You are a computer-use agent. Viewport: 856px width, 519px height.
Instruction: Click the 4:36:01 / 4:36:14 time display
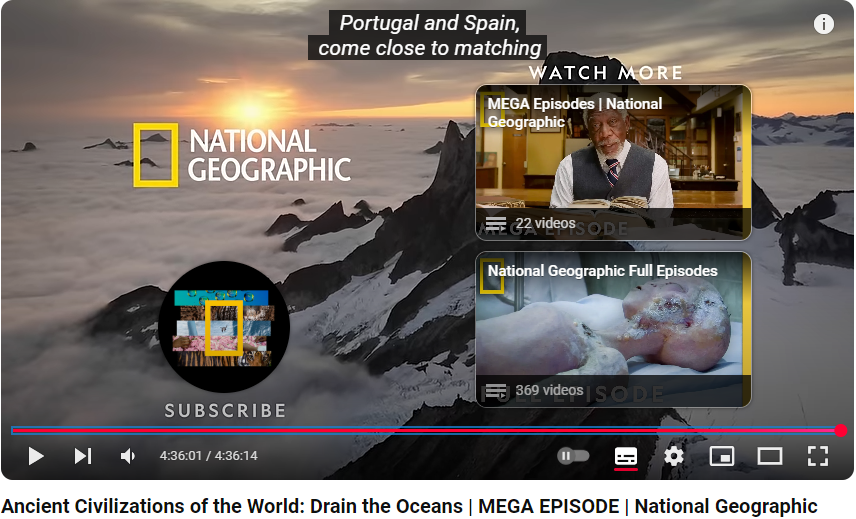click(208, 456)
